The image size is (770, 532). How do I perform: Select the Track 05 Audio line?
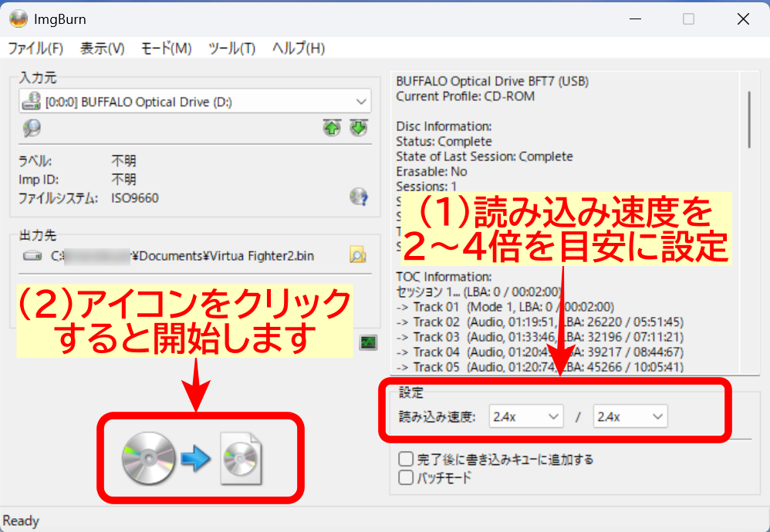[539, 366]
